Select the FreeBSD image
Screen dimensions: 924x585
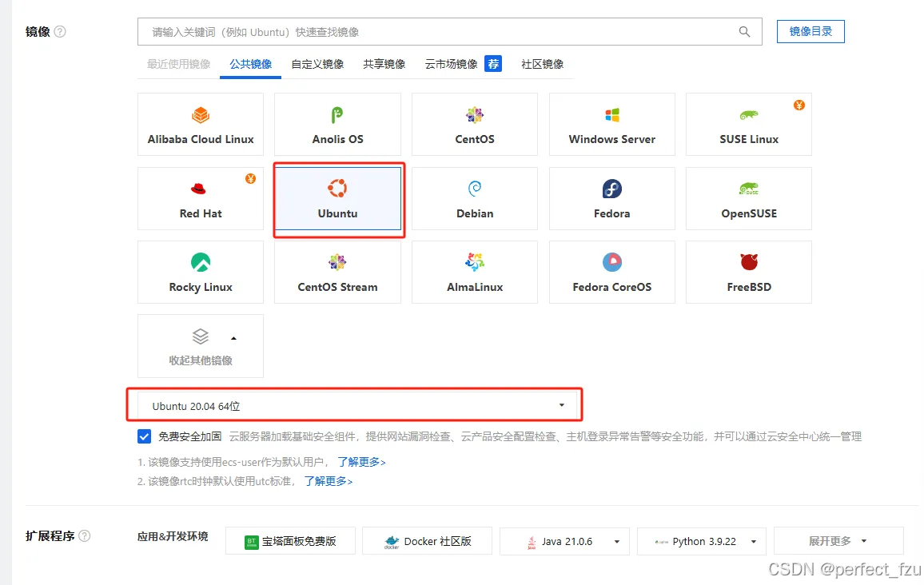[748, 272]
